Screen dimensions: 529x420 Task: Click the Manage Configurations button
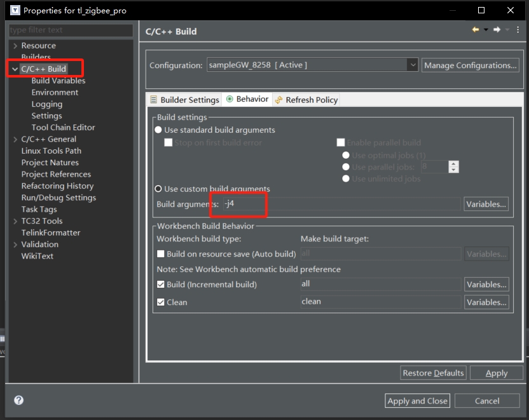pos(470,65)
